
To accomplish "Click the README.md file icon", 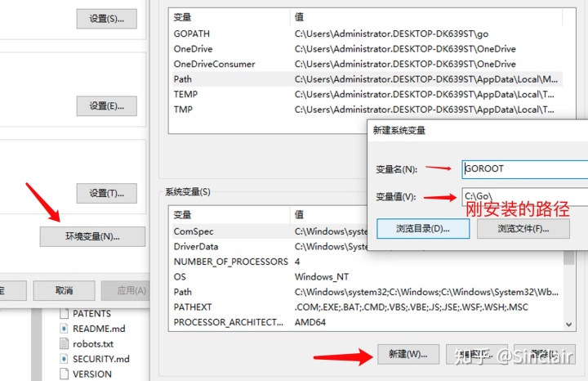I will [x=65, y=329].
